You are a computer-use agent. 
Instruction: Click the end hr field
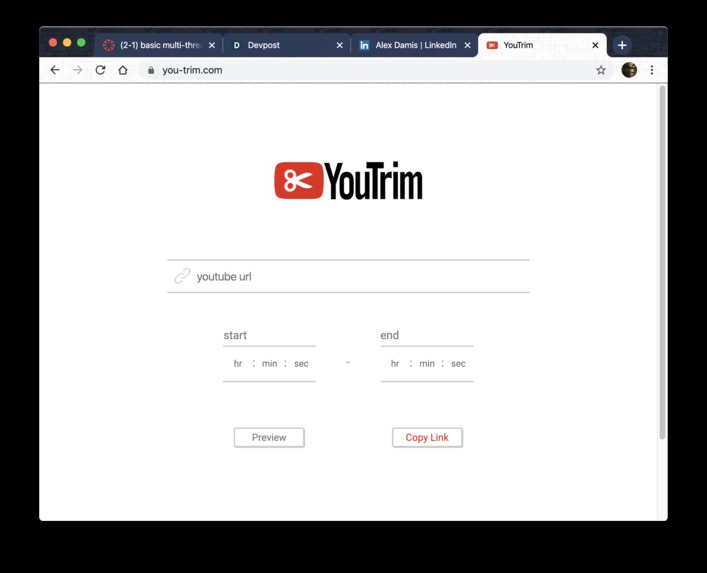[395, 363]
